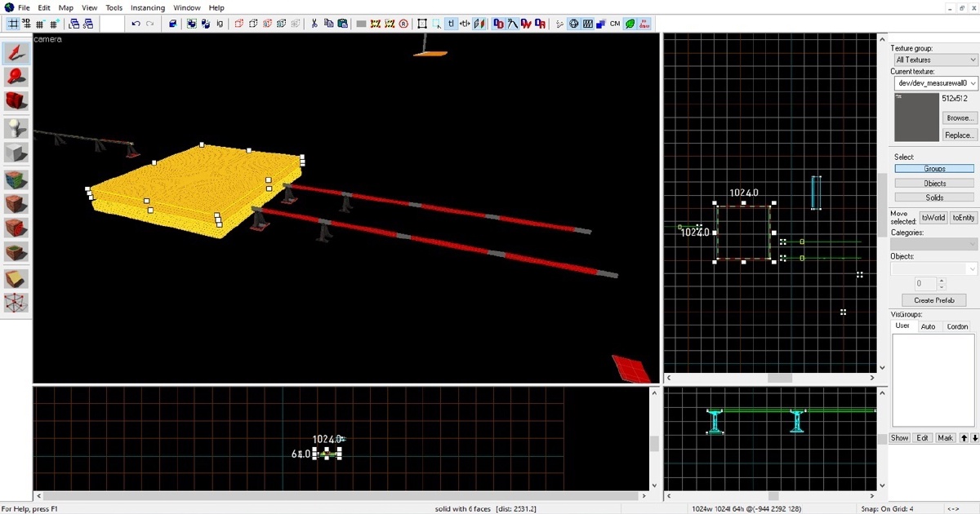
Task: Activate the Vertex manipulation tool
Action: coord(16,304)
